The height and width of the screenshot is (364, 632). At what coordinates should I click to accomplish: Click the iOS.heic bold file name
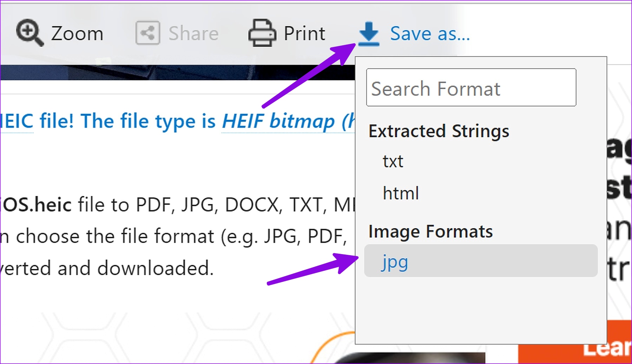pos(36,205)
